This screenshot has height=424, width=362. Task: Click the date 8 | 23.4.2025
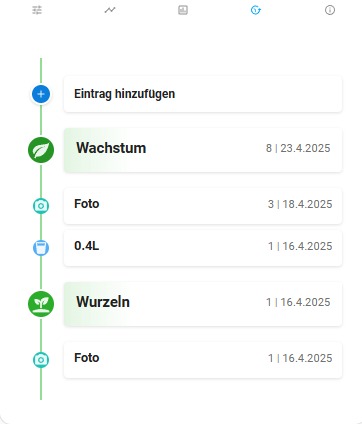[x=298, y=148]
